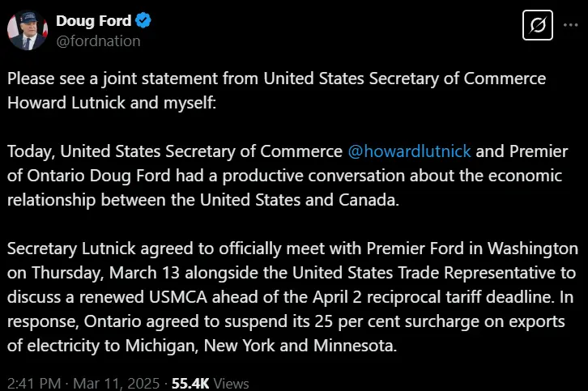The width and height of the screenshot is (588, 391).
Task: Click the 55.4K Views count
Action: (211, 383)
